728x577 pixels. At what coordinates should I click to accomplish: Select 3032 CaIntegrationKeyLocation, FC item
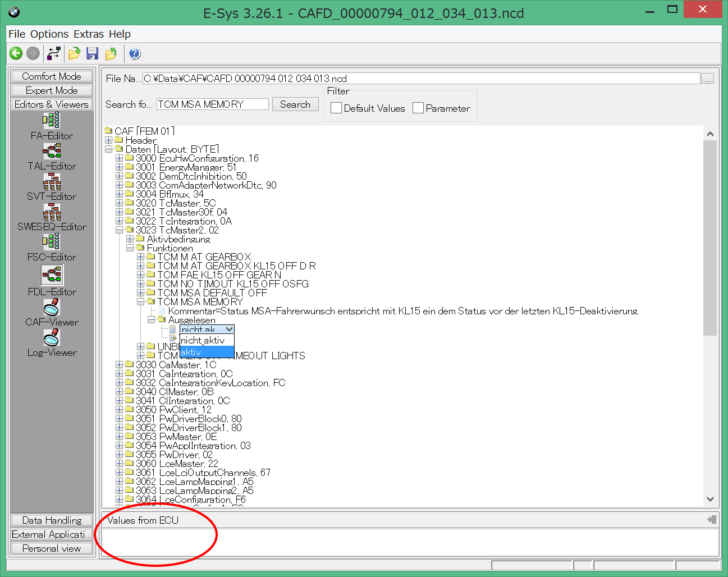coord(210,383)
